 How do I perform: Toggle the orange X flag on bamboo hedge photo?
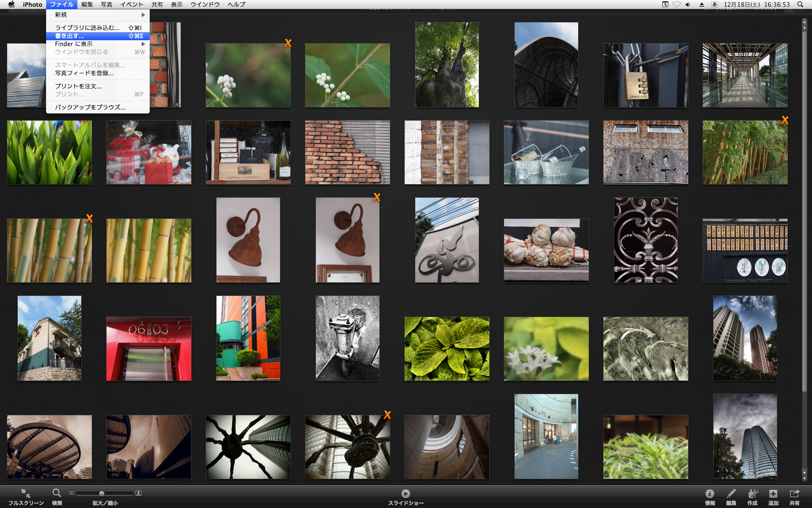coord(785,121)
